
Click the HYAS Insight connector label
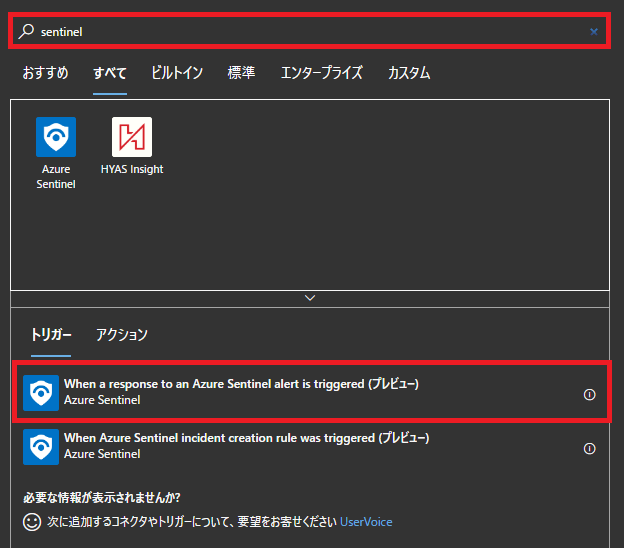pos(132,169)
